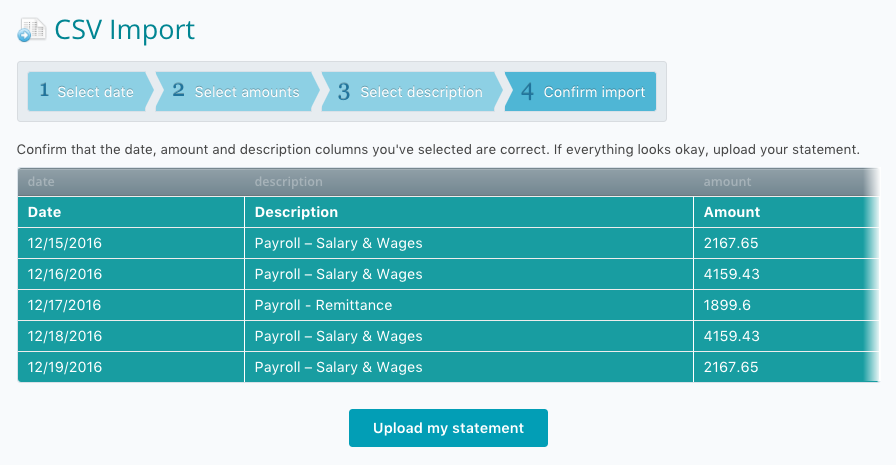The image size is (896, 465).
Task: Select the gray description column header
Action: point(469,182)
